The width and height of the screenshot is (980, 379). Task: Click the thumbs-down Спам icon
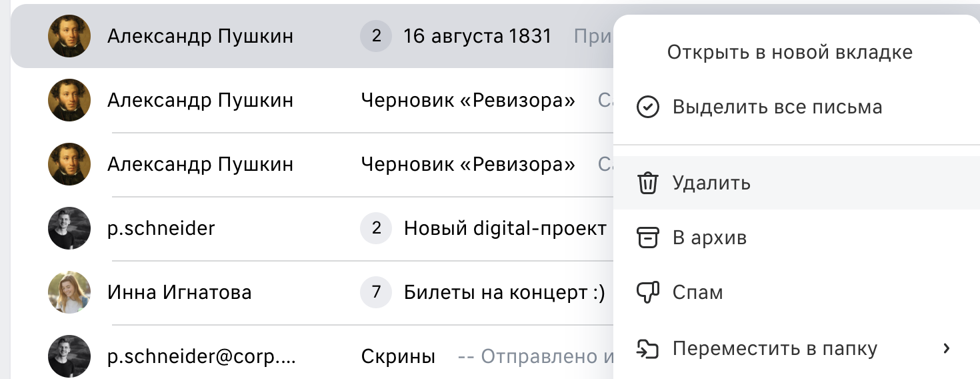click(x=648, y=292)
